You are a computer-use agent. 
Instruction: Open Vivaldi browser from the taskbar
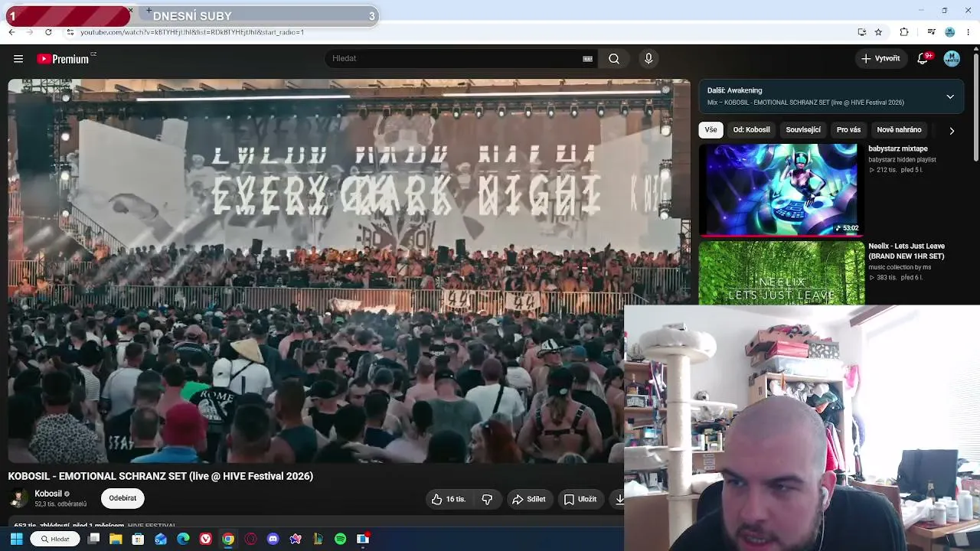point(206,539)
